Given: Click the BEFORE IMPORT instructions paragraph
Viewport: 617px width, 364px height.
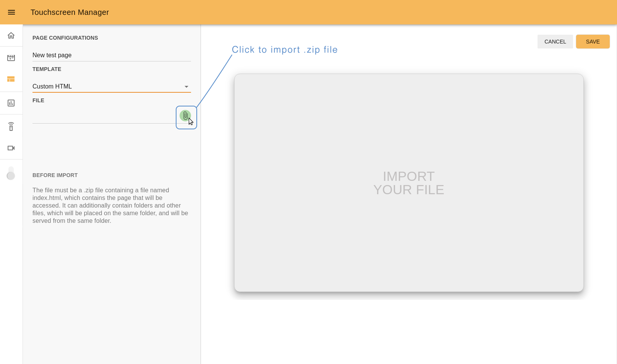Looking at the screenshot, I should (x=110, y=205).
